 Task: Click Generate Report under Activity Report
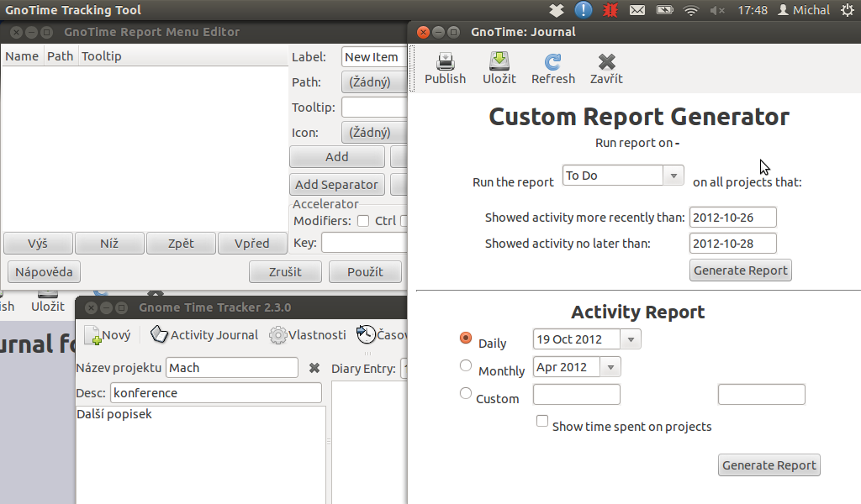pos(769,465)
